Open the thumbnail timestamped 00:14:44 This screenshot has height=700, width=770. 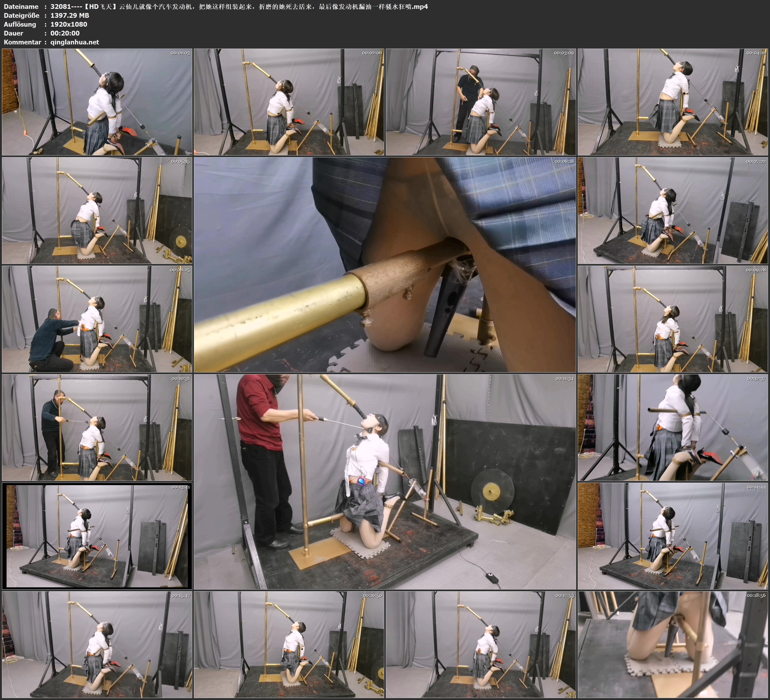(673, 536)
